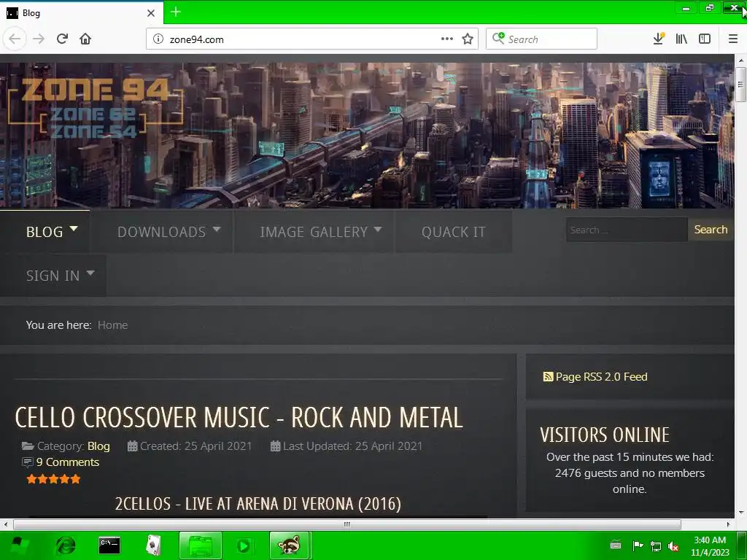The image size is (747, 560).
Task: Show site information icon in address bar
Action: (158, 39)
